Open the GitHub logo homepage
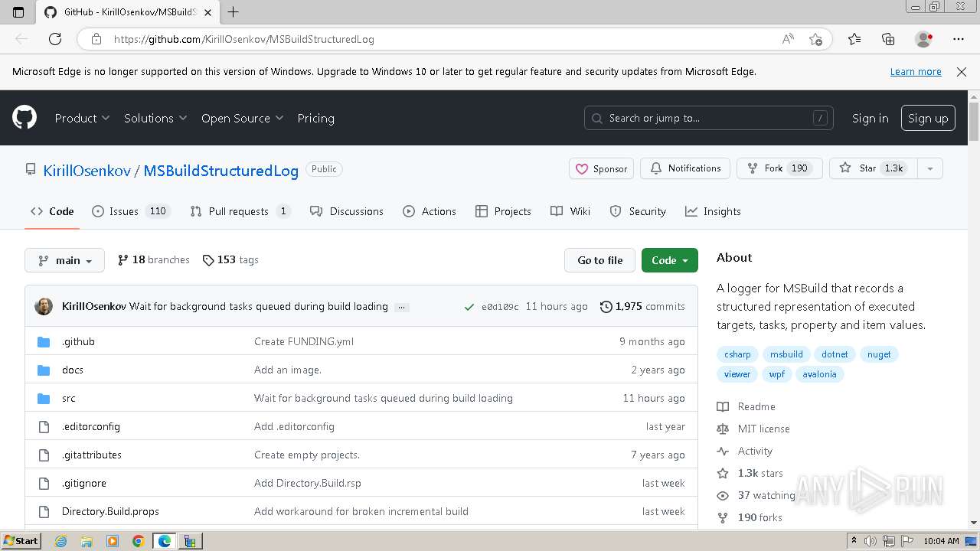The image size is (980, 551). (24, 118)
